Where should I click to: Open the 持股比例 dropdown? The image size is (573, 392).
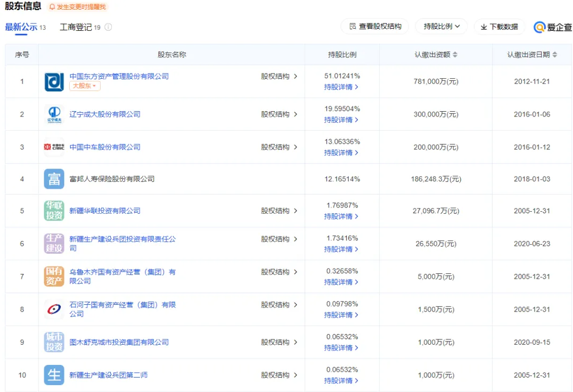click(441, 26)
